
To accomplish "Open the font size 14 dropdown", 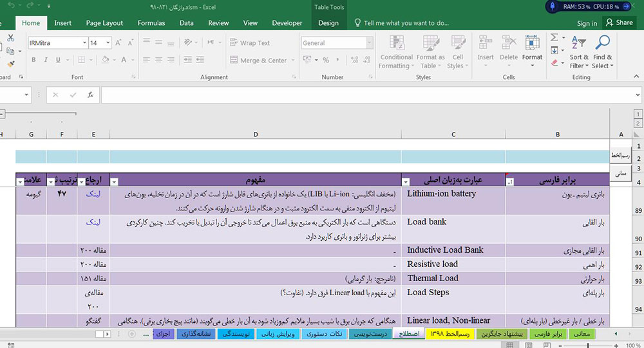I will pos(108,42).
